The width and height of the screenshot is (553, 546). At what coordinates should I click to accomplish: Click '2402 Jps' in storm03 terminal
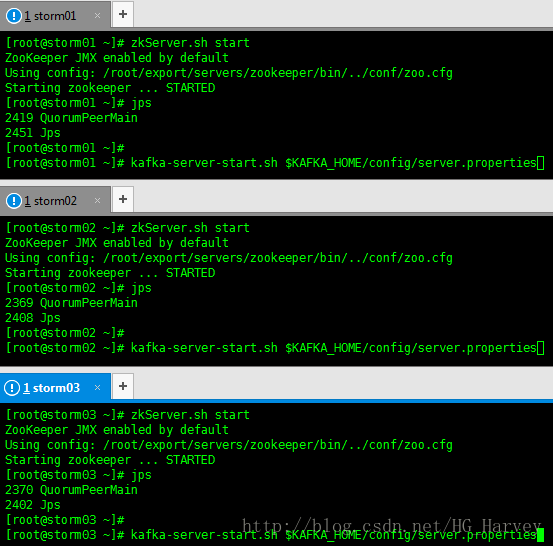click(33, 505)
